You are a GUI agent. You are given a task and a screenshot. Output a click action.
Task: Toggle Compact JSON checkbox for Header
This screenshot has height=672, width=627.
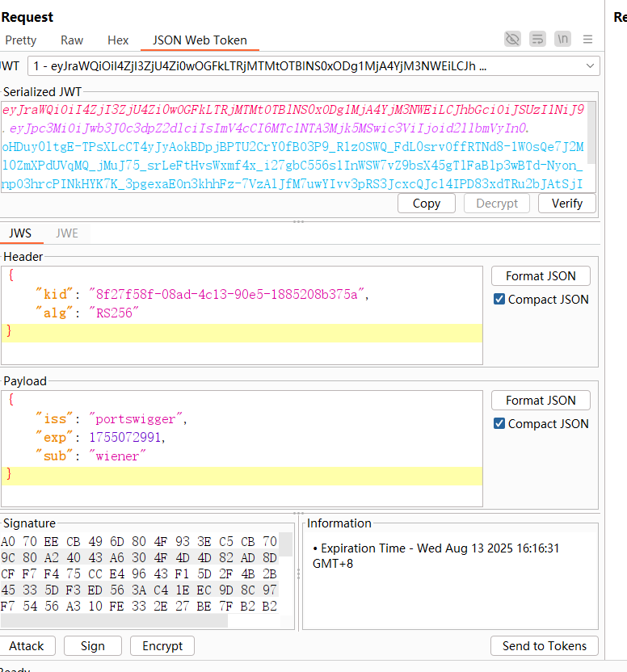click(x=499, y=299)
